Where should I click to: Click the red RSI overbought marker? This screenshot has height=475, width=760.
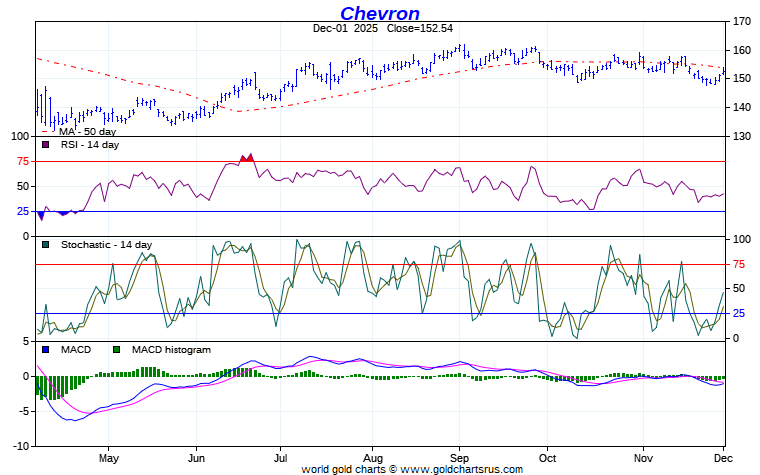pyautogui.click(x=247, y=157)
